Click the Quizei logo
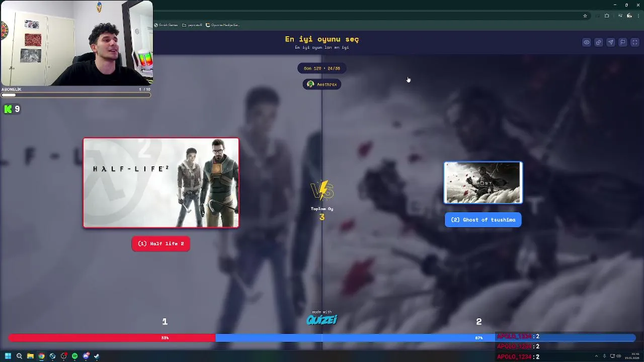 [322, 320]
